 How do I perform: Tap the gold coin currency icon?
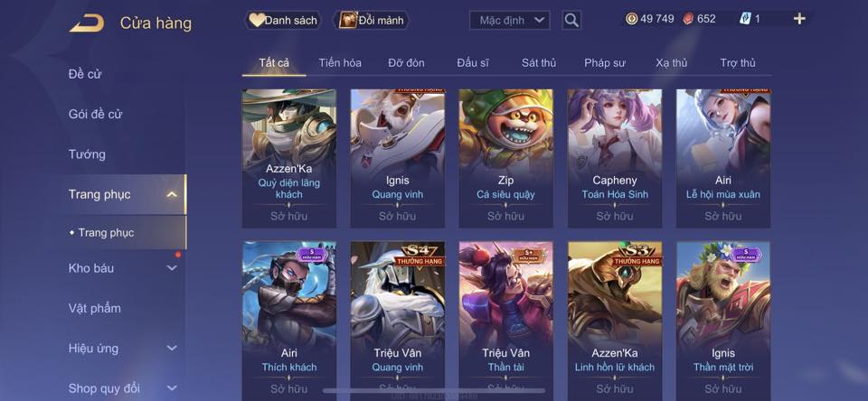631,19
